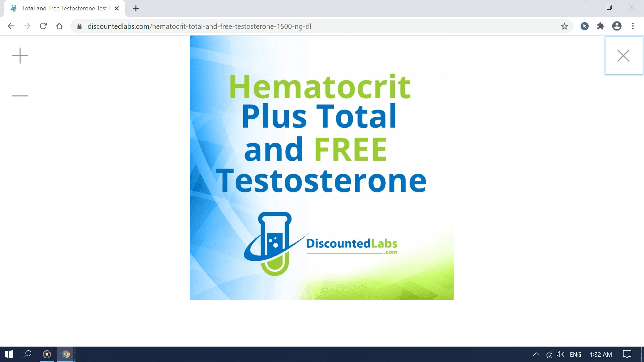Open the clock showing 1:32 AM
The width and height of the screenshot is (644, 362).
pos(601,354)
